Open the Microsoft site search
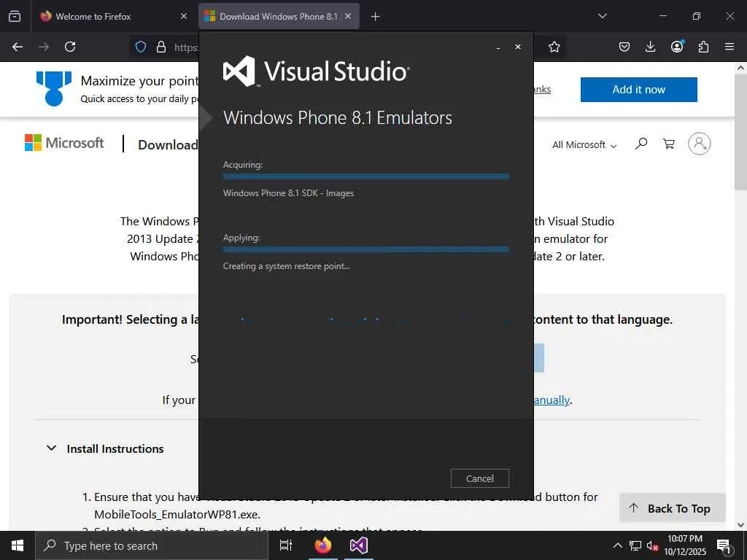Image resolution: width=747 pixels, height=560 pixels. (x=641, y=144)
